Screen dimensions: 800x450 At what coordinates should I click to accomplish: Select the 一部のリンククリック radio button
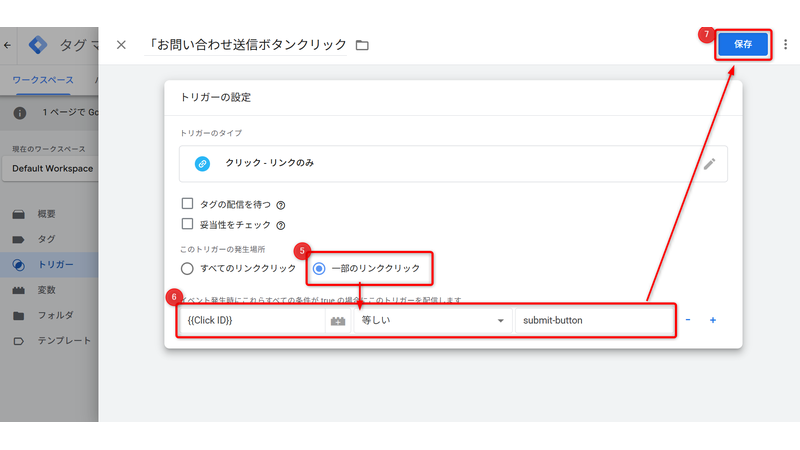[x=319, y=268]
